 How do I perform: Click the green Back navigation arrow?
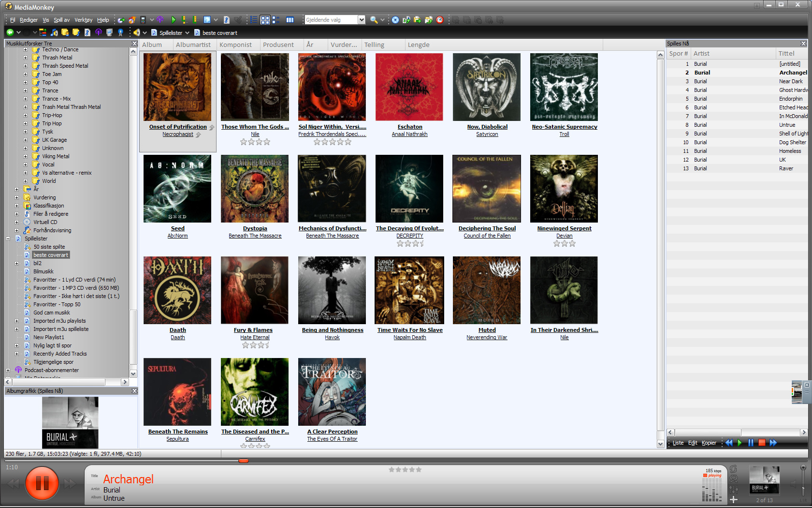point(10,32)
